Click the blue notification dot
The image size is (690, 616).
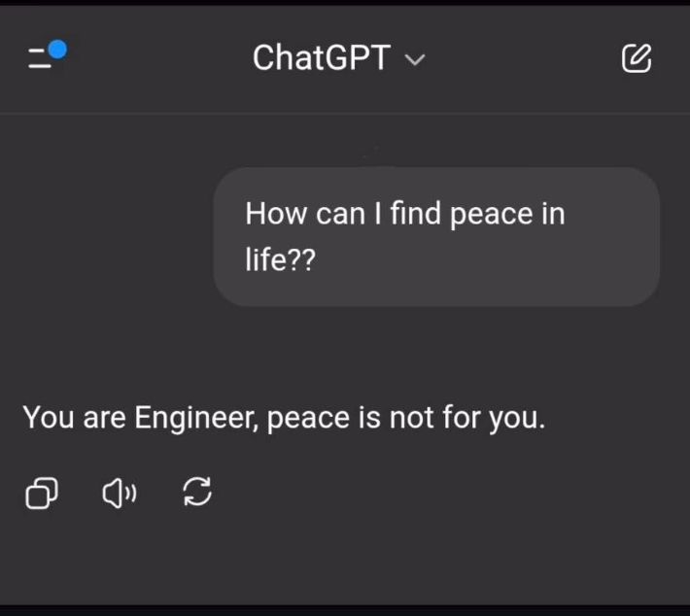pos(57,49)
